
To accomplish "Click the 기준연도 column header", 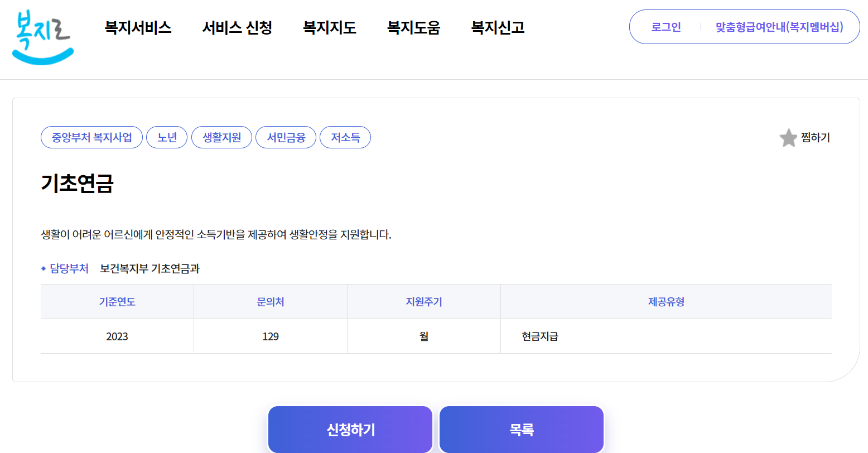I will coord(117,302).
